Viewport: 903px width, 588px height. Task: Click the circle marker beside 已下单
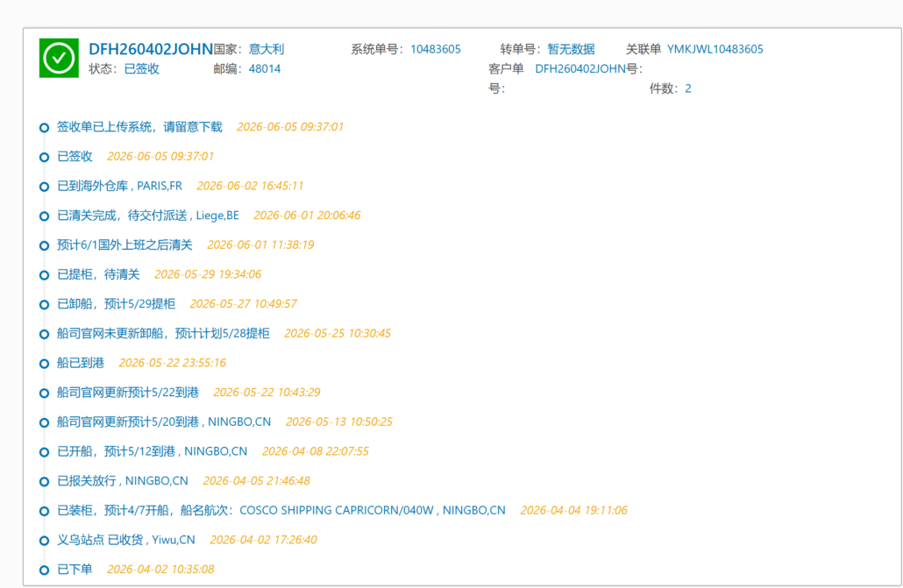point(45,570)
